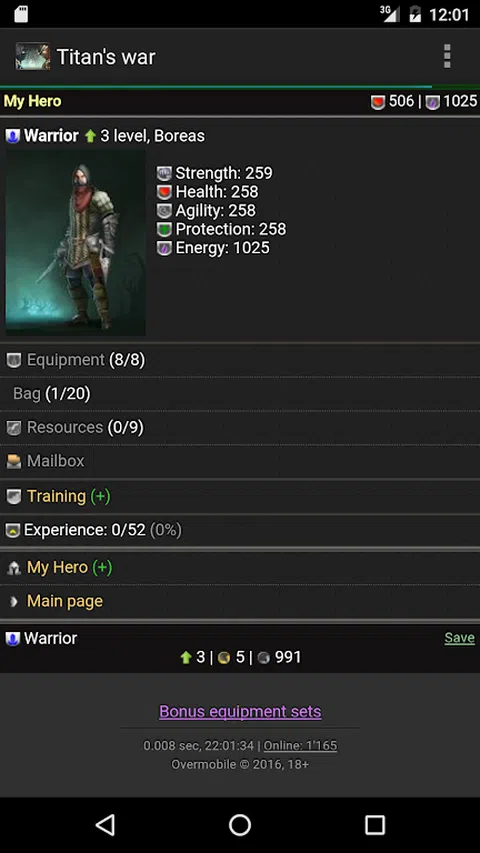Open the Bag (1/20) entry

click(x=240, y=394)
